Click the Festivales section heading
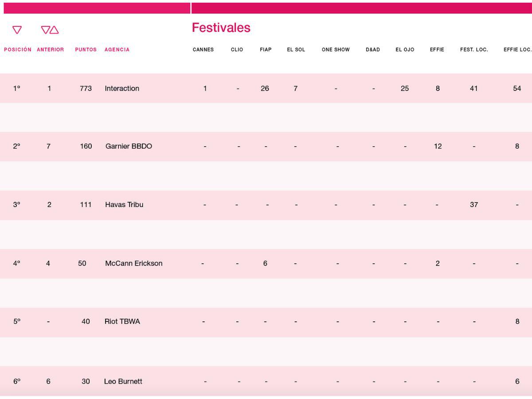Viewport: 532px width, 399px height. coord(221,27)
